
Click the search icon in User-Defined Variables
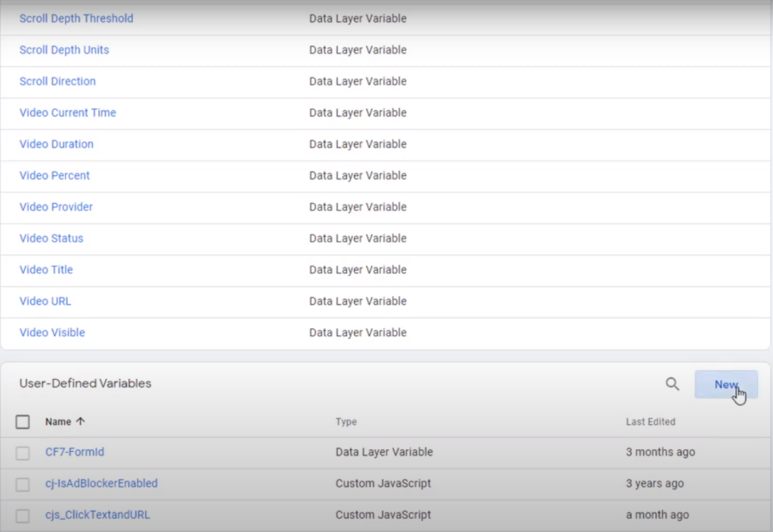672,384
